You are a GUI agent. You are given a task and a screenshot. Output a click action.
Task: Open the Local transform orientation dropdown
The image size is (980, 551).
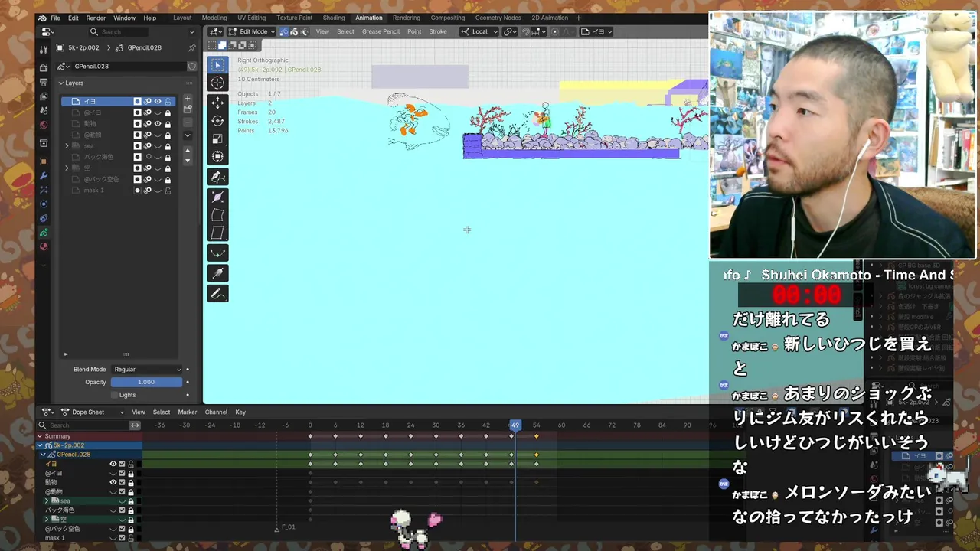[479, 31]
